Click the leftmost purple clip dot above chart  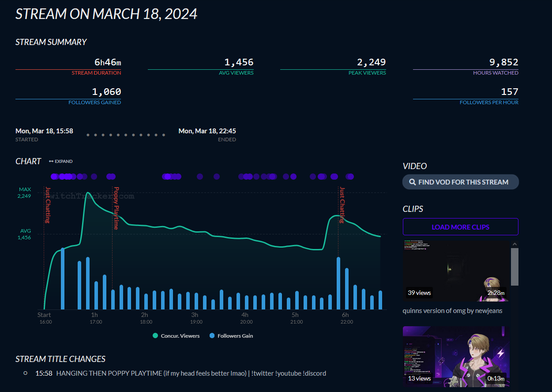tap(54, 177)
